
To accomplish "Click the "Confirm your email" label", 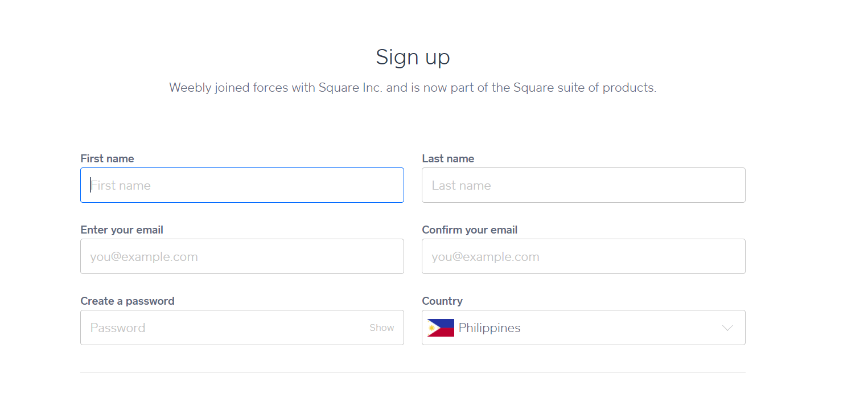I will point(470,230).
